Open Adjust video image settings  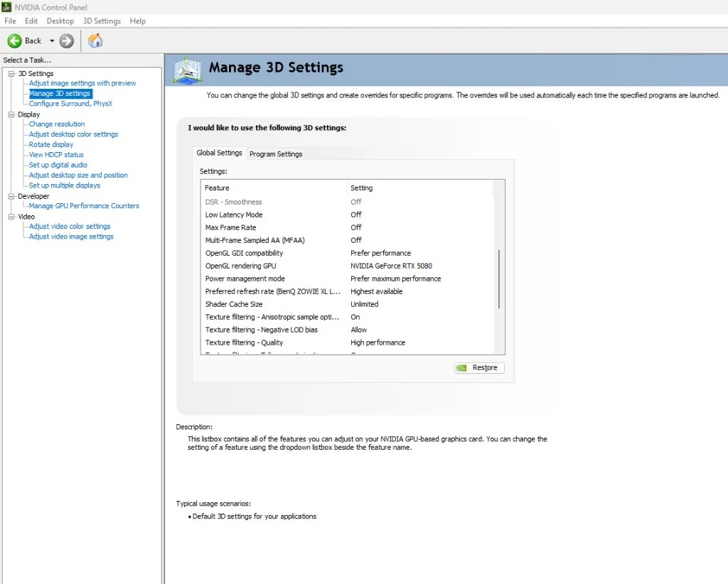coord(71,236)
